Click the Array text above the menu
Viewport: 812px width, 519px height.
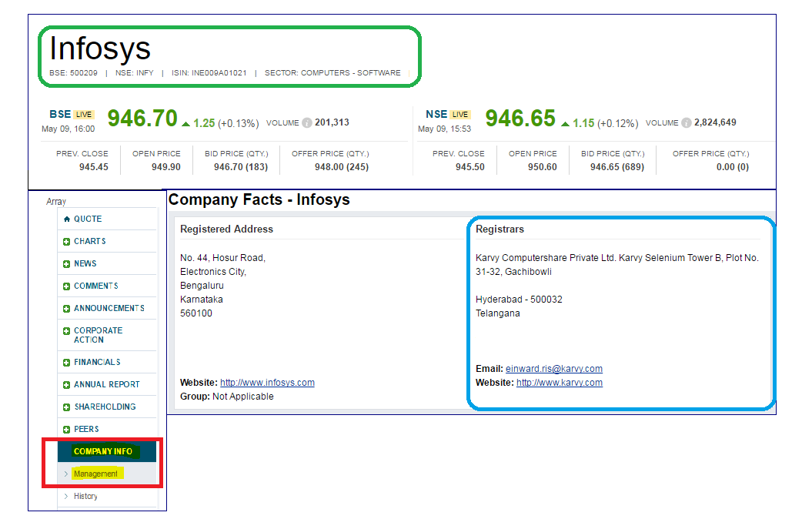56,202
